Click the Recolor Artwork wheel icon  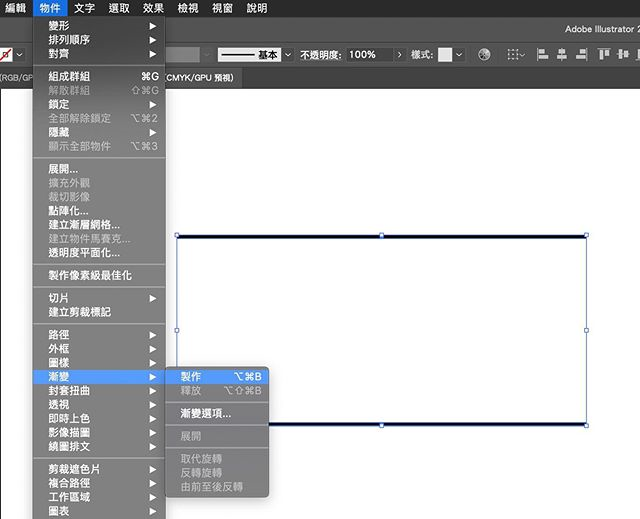click(484, 54)
